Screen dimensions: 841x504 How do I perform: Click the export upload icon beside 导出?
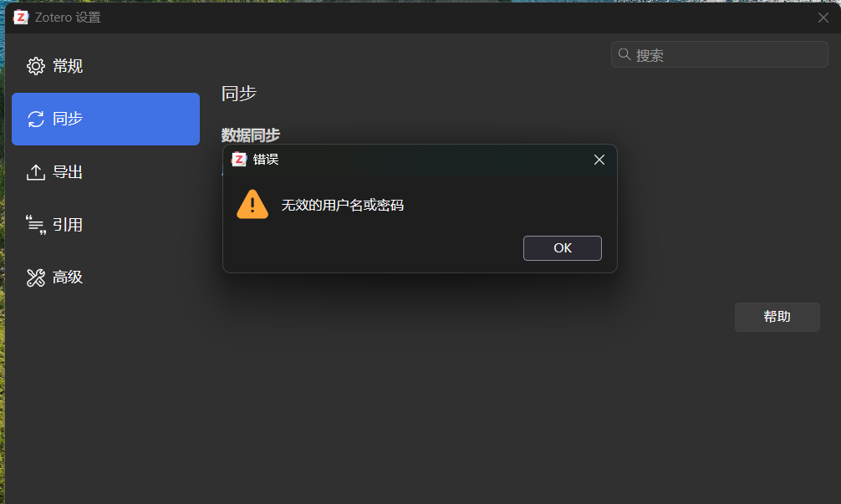point(36,172)
